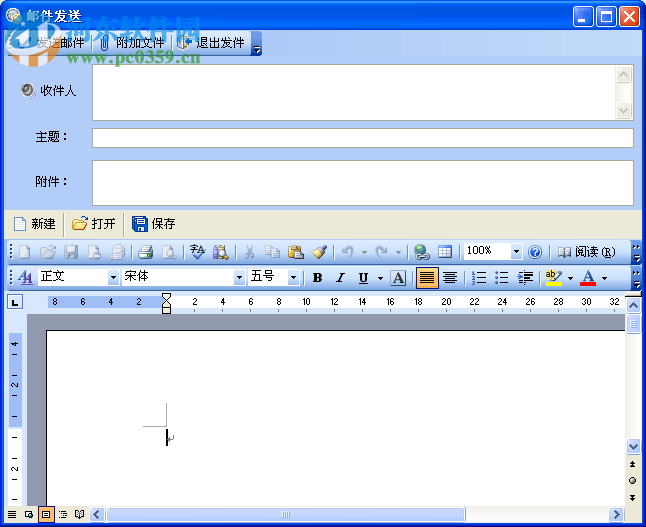The height and width of the screenshot is (527, 646).
Task: Focus the subject (主题) input field
Action: [x=363, y=138]
